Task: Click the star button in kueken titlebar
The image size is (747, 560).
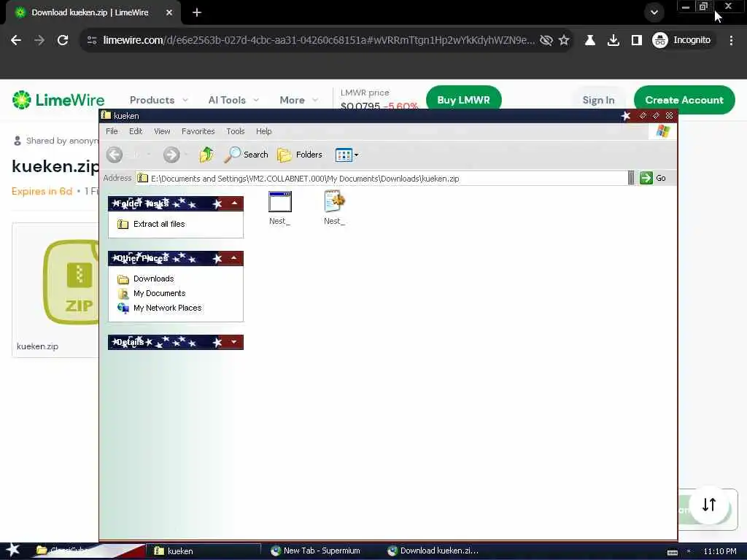Action: point(626,116)
